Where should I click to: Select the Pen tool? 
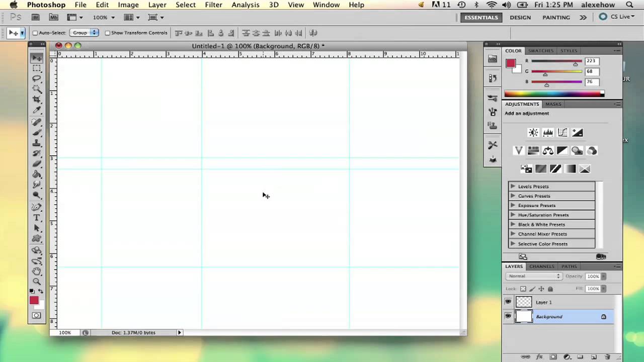pos(37,207)
